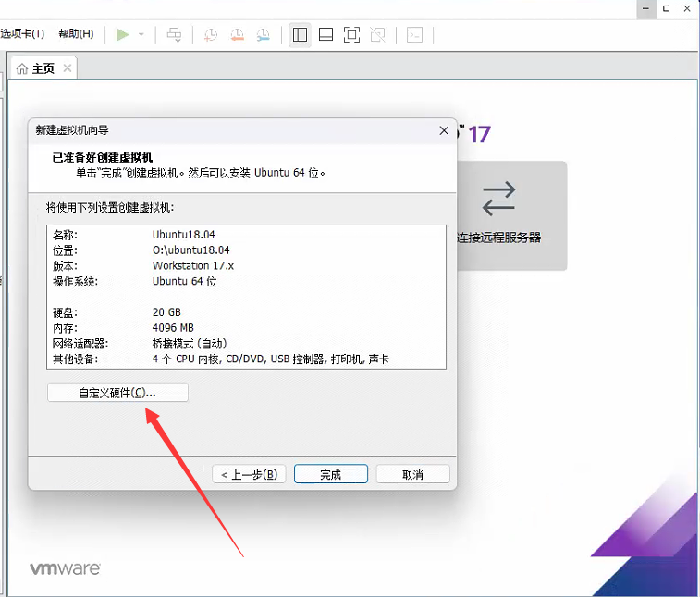The width and height of the screenshot is (700, 597).
Task: Click the 其他设备 row's 4 个 CPU 内核 text
Action: pos(186,359)
